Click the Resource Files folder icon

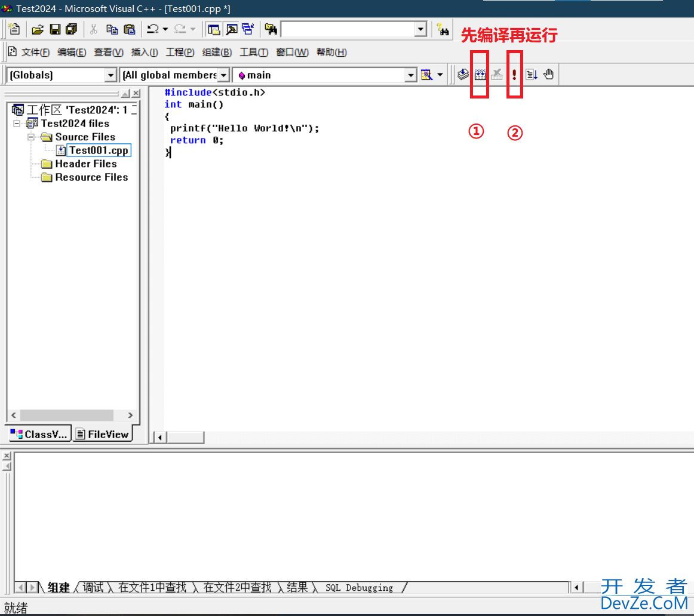point(47,177)
